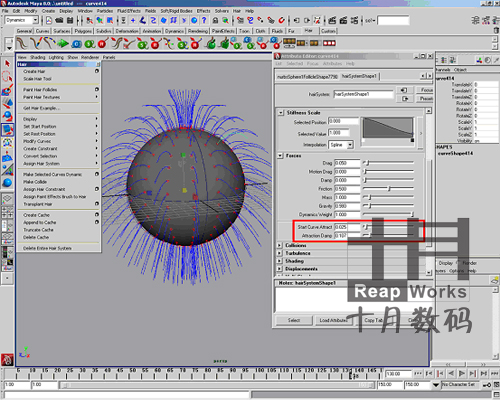Activate the Move tool in the toolbox

7,103
